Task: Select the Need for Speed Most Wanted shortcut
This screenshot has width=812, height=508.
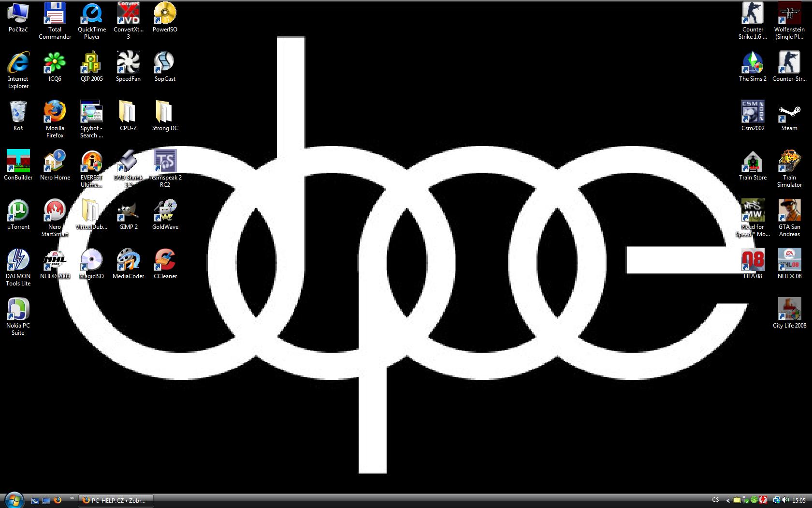Action: [753, 219]
